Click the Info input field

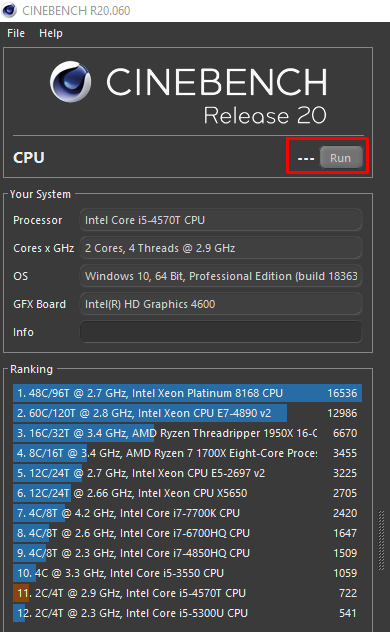[221, 332]
